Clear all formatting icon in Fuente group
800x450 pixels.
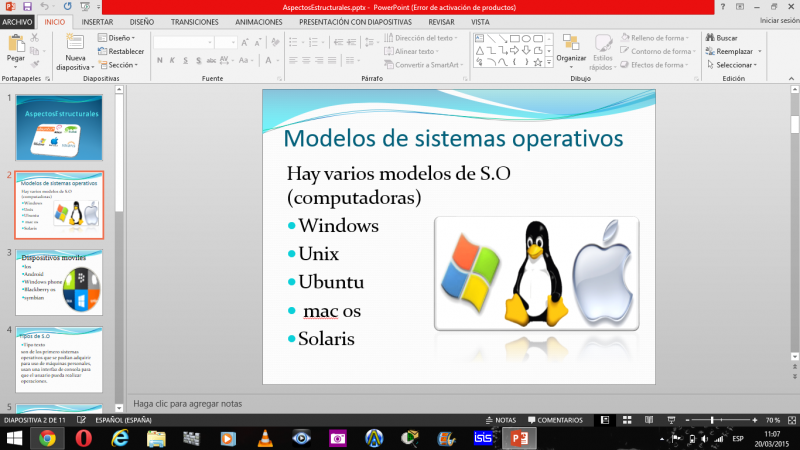pos(276,42)
